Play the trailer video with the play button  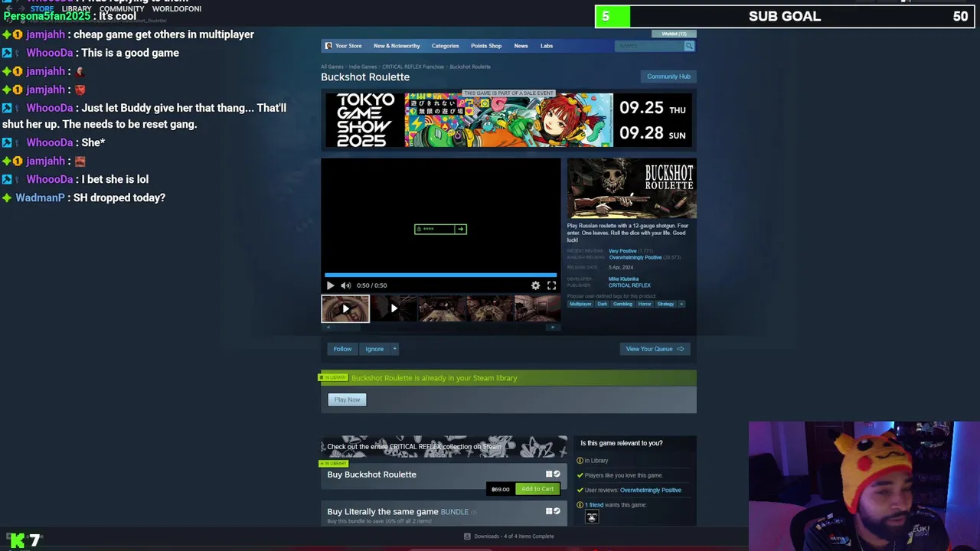point(330,285)
